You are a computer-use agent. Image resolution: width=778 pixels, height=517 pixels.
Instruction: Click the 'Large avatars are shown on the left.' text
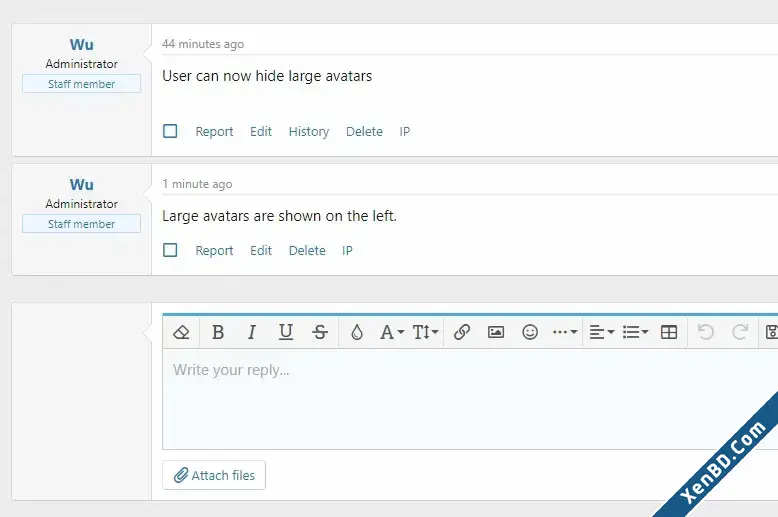click(x=279, y=216)
